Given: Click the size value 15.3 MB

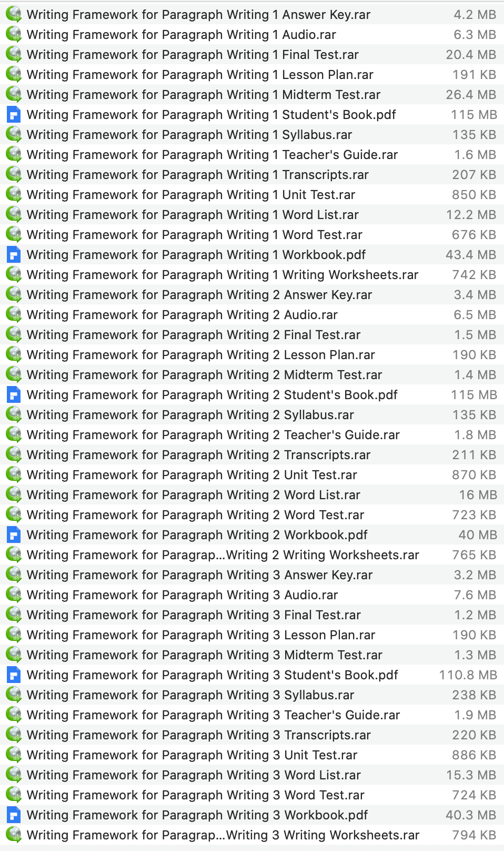Looking at the screenshot, I should point(471,775).
